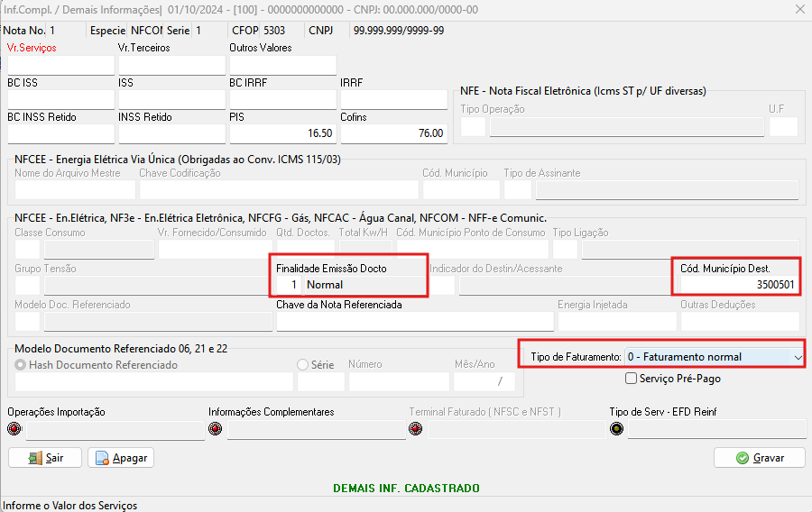Click the Sair button
The height and width of the screenshot is (512, 812).
(45, 458)
